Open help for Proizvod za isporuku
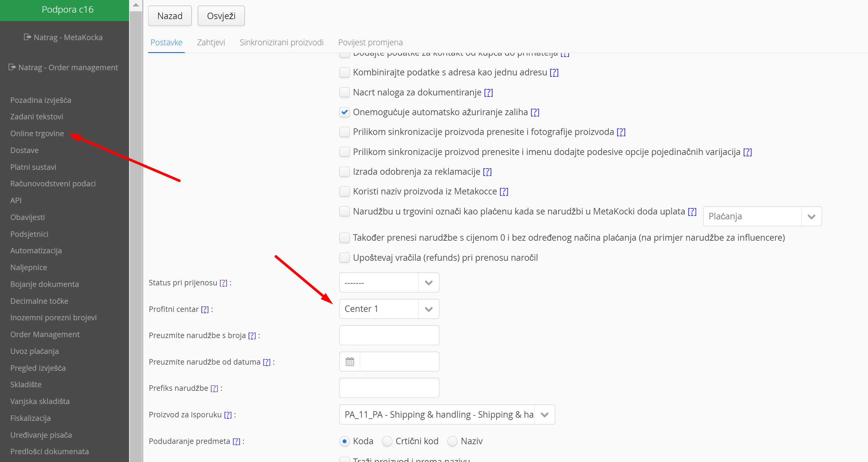This screenshot has width=868, height=462. (228, 415)
